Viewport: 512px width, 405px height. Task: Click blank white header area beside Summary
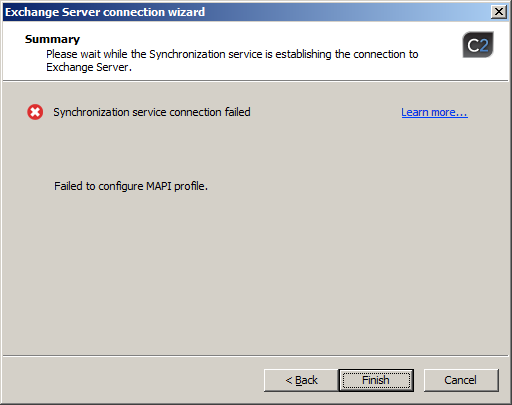[x=267, y=37]
